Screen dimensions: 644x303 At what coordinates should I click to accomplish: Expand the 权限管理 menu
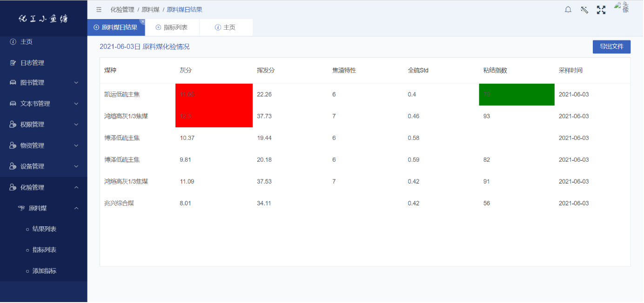[43, 125]
